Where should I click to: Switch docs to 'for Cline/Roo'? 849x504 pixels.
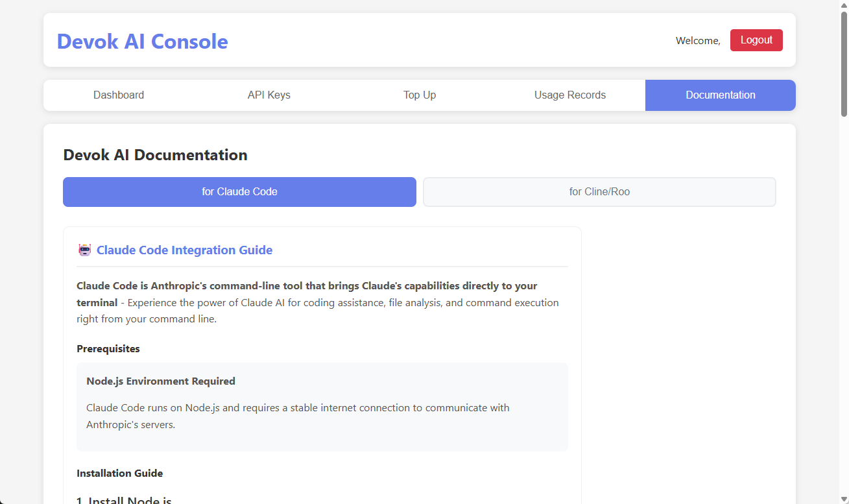coord(599,192)
